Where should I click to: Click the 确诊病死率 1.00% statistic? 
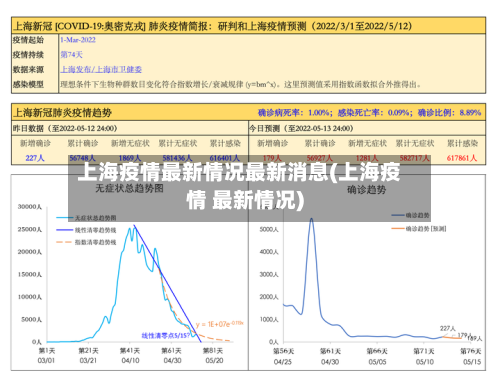[295, 113]
